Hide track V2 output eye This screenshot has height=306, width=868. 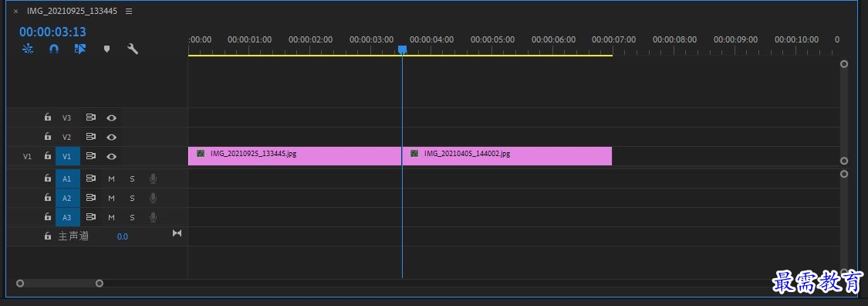pyautogui.click(x=111, y=138)
